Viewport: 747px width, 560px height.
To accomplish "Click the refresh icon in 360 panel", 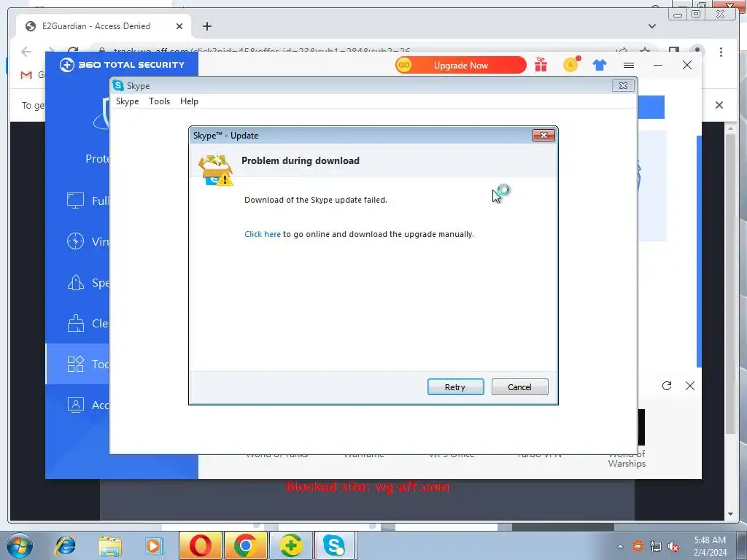I will click(667, 386).
